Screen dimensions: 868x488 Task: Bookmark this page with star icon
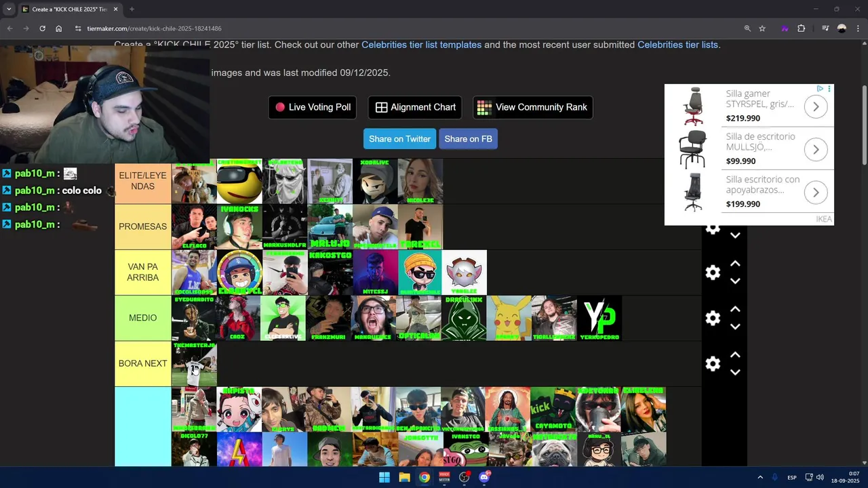pos(762,28)
